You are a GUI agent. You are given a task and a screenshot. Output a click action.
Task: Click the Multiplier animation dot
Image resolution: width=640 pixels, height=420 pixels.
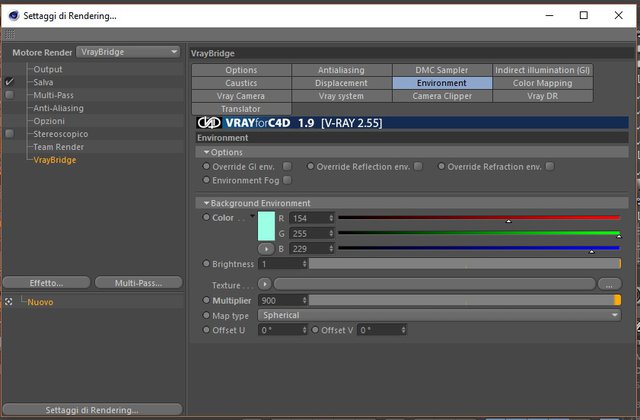pos(206,300)
